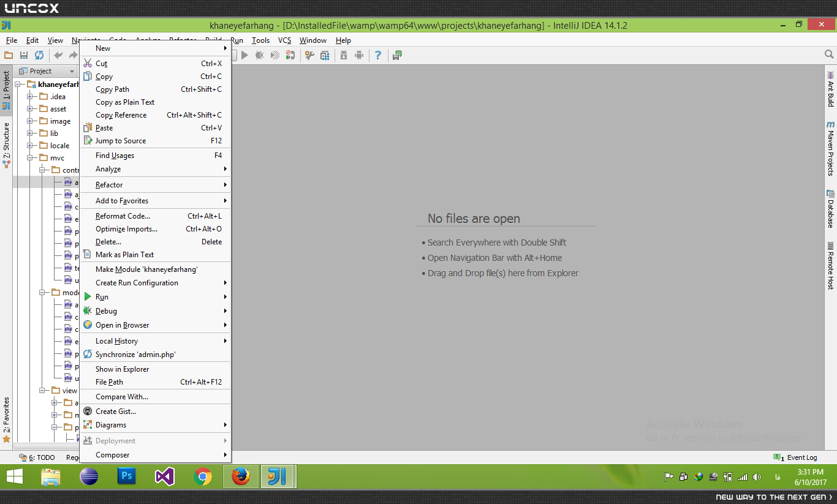Click the scissors Cut entry in context menu
Viewport: 837px width, 504px height.
(x=156, y=64)
